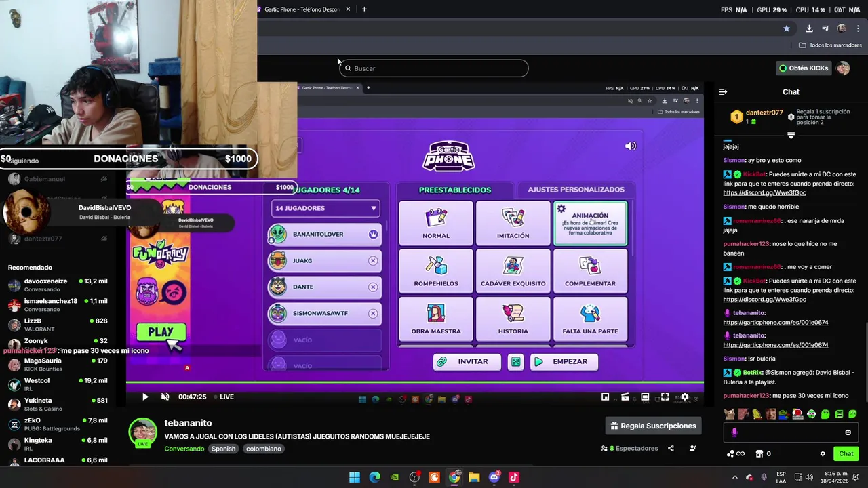Switch to PREESTABLECIDOS tab
Image resolution: width=868 pixels, height=488 pixels.
455,190
